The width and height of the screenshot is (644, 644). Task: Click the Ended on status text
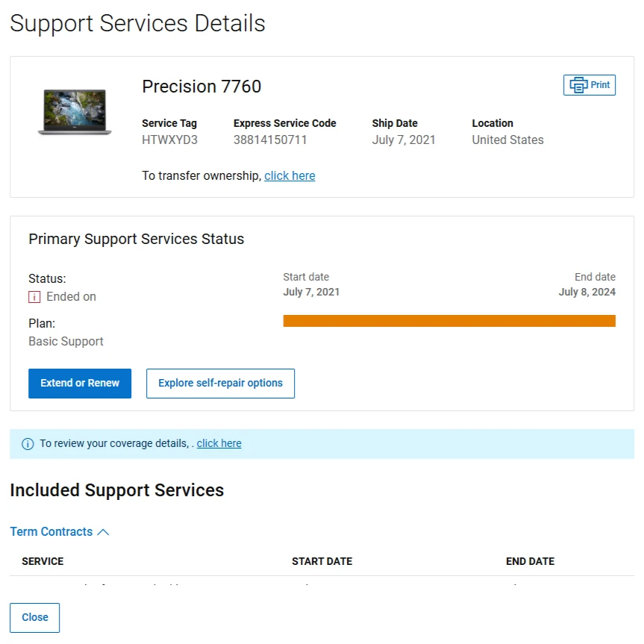click(71, 297)
